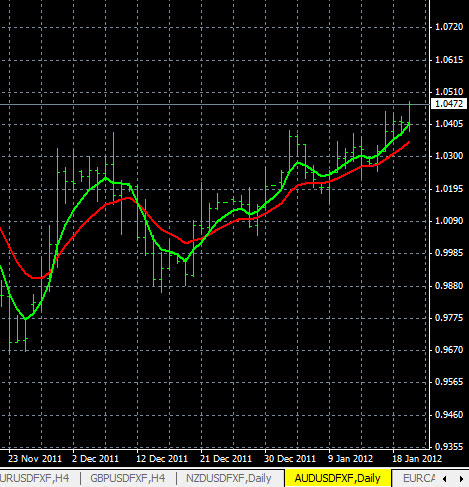This screenshot has height=487, width=469.
Task: Click the 30 Dec 2011 date label
Action: pos(290,459)
